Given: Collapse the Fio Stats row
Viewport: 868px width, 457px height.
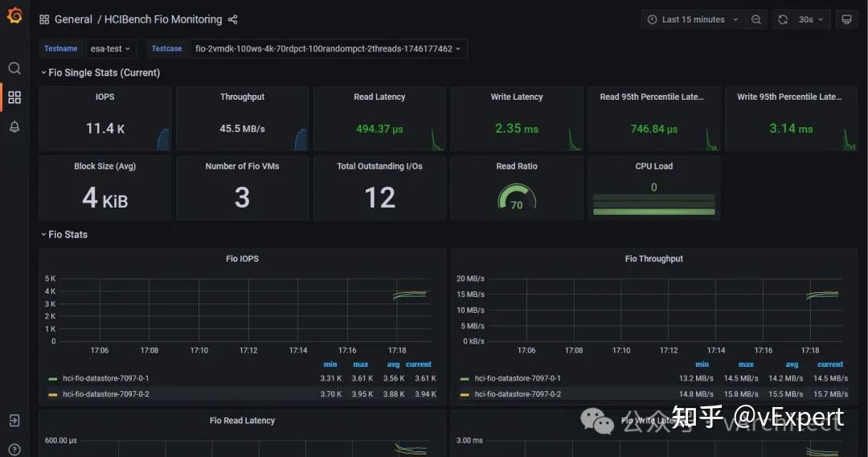Looking at the screenshot, I should pyautogui.click(x=64, y=234).
